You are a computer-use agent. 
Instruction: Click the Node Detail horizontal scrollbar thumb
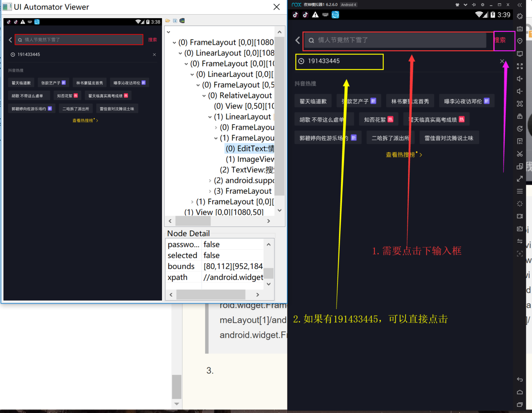click(211, 295)
